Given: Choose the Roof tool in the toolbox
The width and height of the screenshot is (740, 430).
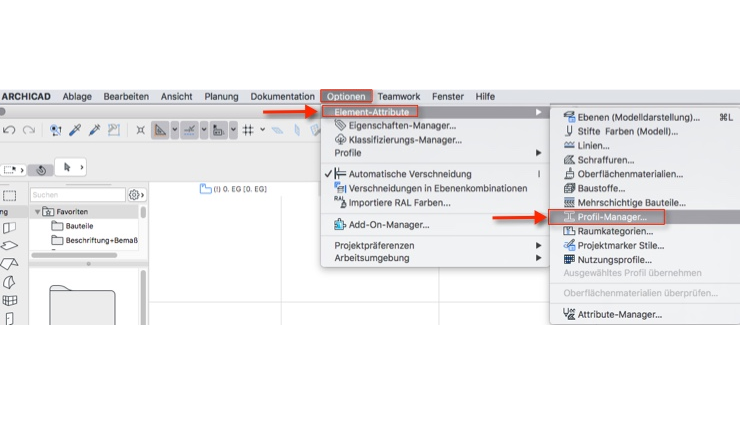Looking at the screenshot, I should pyautogui.click(x=9, y=264).
